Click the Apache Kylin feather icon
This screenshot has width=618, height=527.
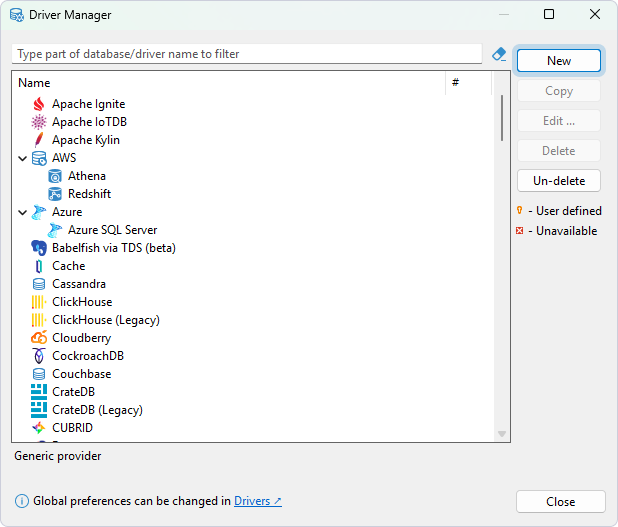tap(39, 140)
